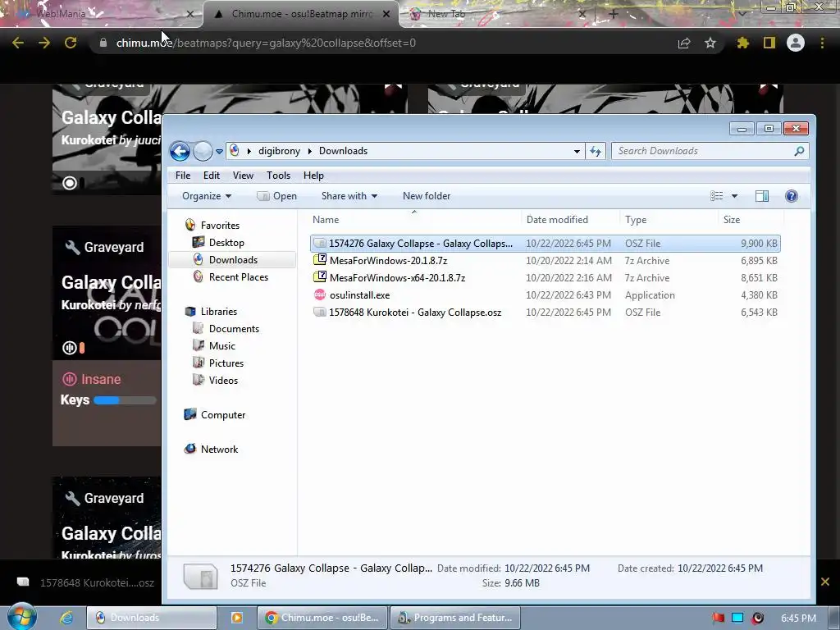The height and width of the screenshot is (630, 840).
Task: Open a new Chrome tab with plus
Action: coord(614,14)
